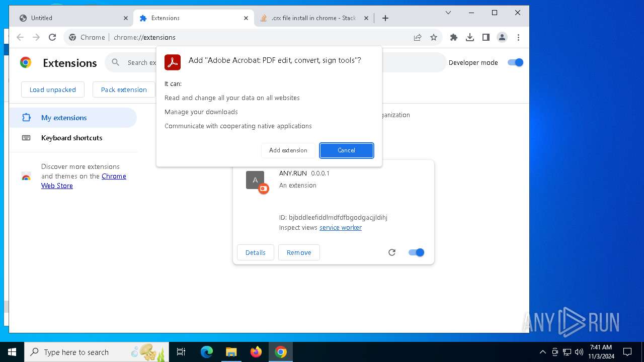Viewport: 644px width, 362px height.
Task: Show hidden system tray icons
Action: click(542, 352)
